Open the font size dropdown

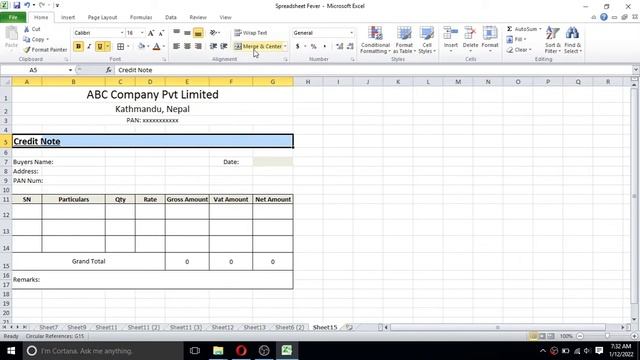[142, 33]
